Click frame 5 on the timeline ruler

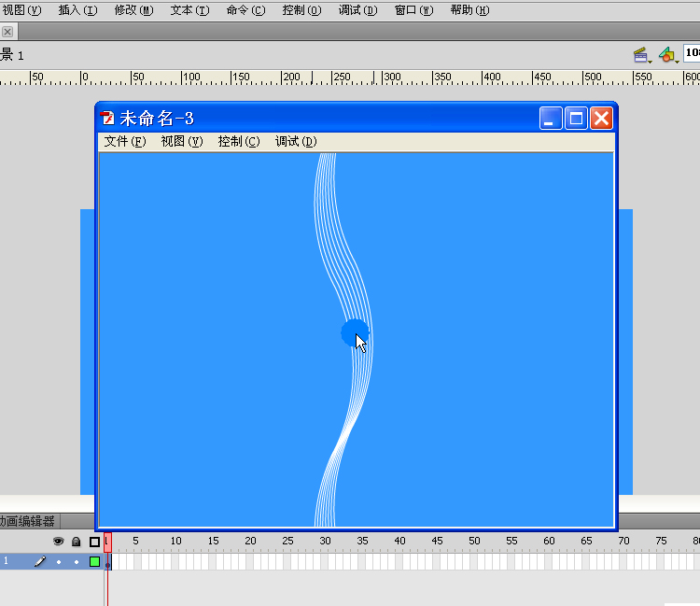click(135, 541)
